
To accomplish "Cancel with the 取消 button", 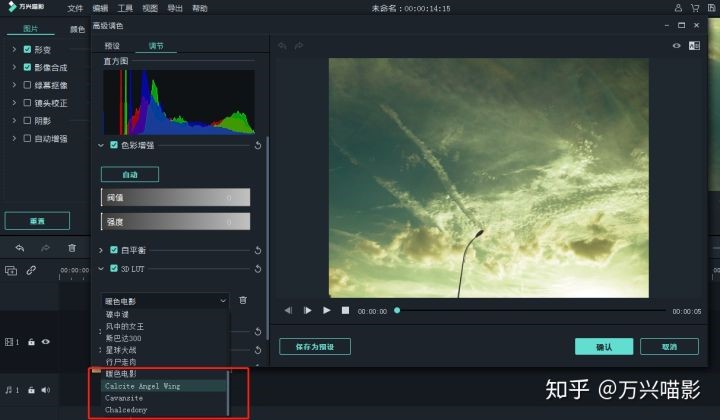I will coord(669,347).
